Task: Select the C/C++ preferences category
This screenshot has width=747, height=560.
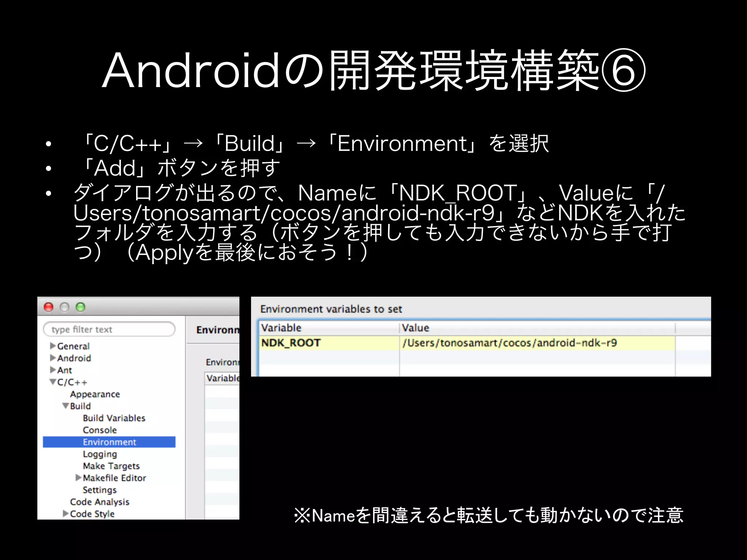Action: [72, 382]
